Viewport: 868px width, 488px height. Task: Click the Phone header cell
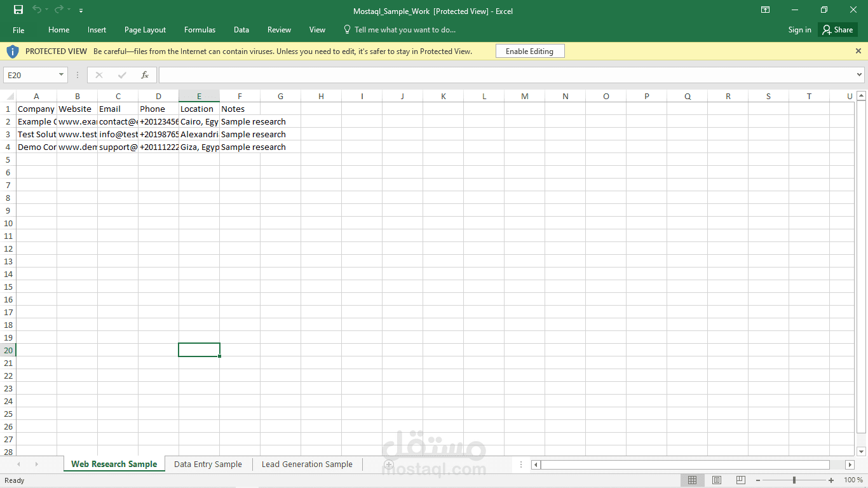(x=158, y=109)
